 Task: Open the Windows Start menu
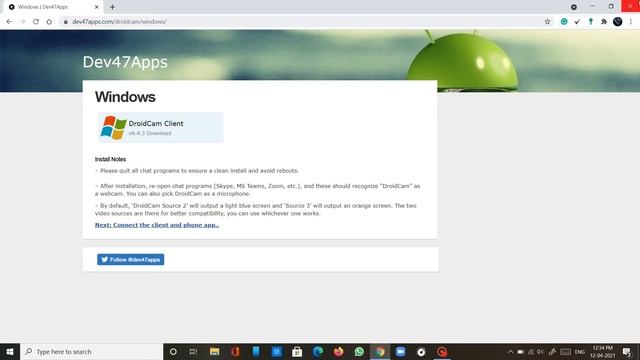pos(10,351)
